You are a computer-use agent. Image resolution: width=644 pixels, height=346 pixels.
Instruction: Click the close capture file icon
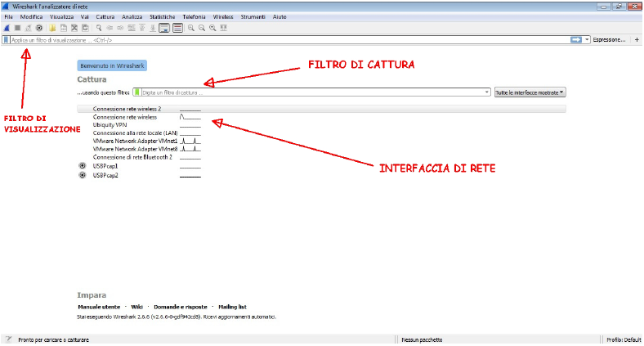(74, 28)
